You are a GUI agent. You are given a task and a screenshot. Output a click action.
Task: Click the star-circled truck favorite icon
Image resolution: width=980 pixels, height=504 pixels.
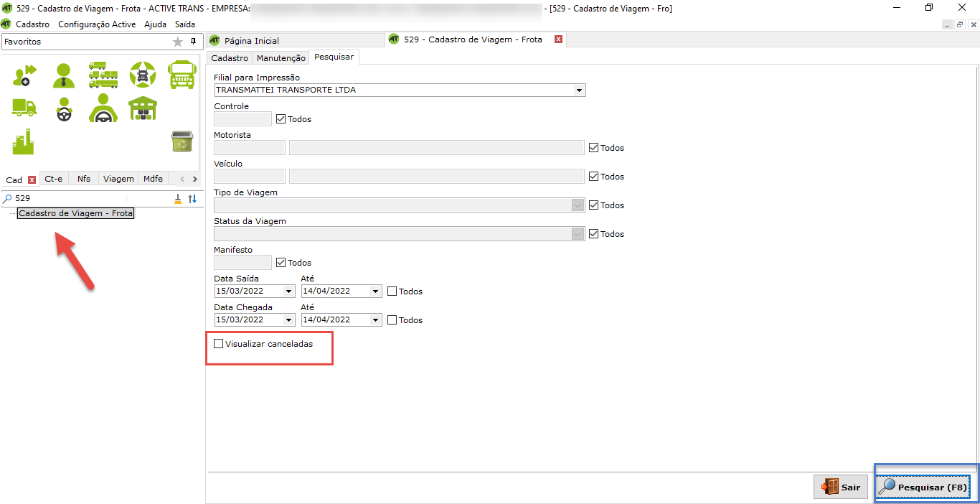pyautogui.click(x=143, y=74)
